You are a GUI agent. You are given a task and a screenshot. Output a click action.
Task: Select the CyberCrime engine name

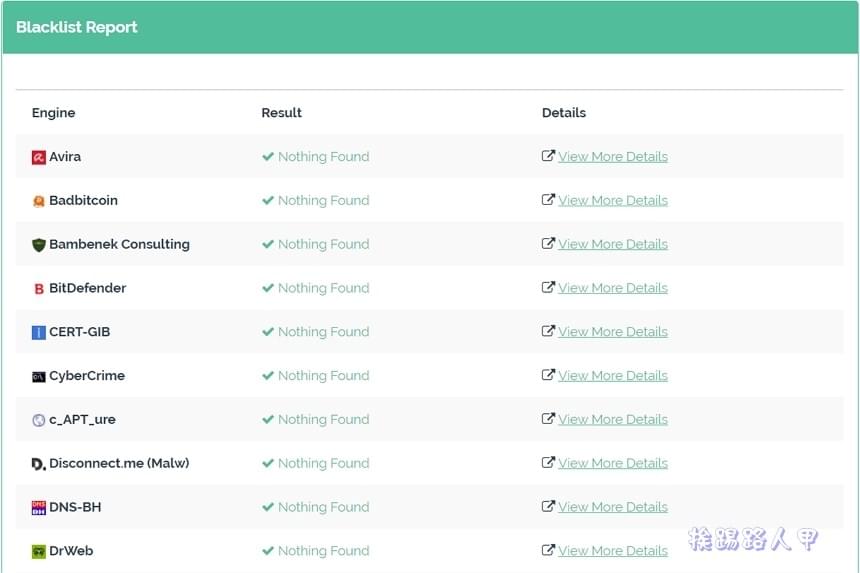coord(87,376)
